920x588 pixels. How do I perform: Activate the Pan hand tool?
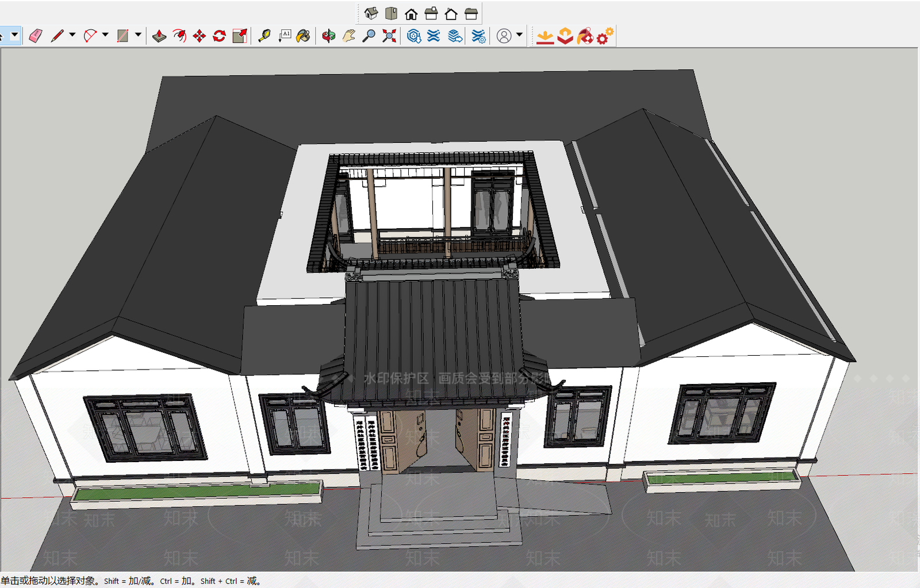(x=349, y=36)
